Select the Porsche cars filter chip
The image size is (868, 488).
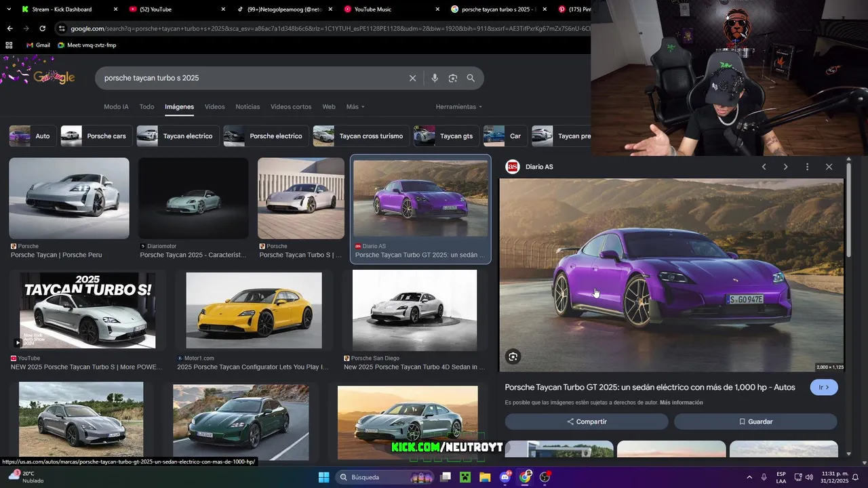[x=96, y=136]
